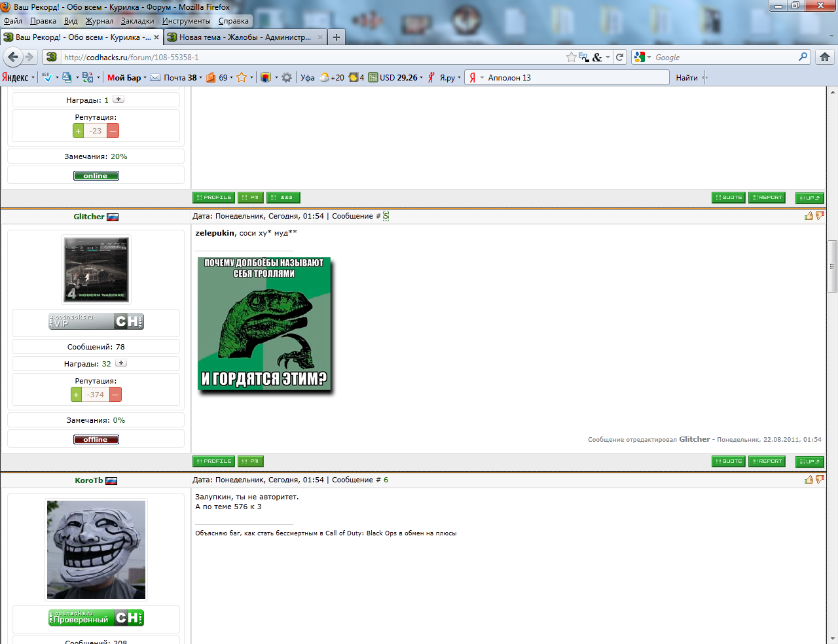Open the Закладки menu

(x=137, y=21)
